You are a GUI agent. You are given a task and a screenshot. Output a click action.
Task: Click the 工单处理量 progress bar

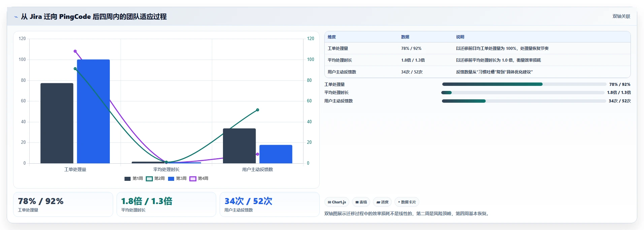pyautogui.click(x=524, y=84)
